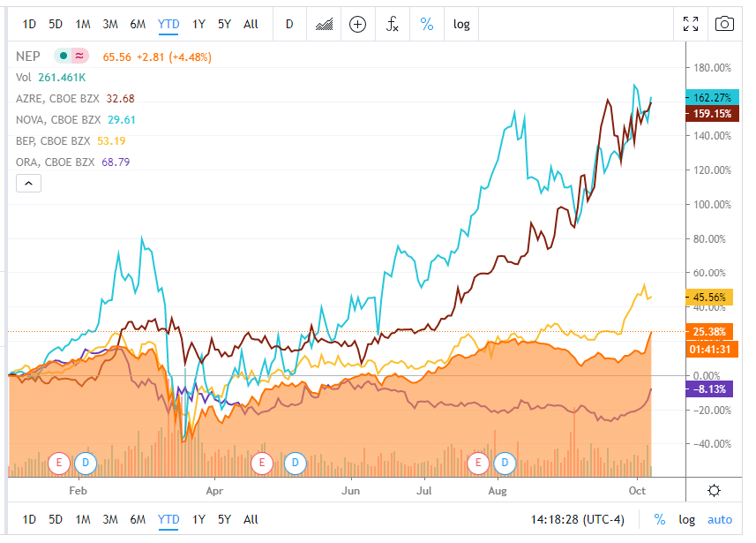756x543 pixels.
Task: Collapse the symbol legend with the chevron
Action: (x=27, y=183)
